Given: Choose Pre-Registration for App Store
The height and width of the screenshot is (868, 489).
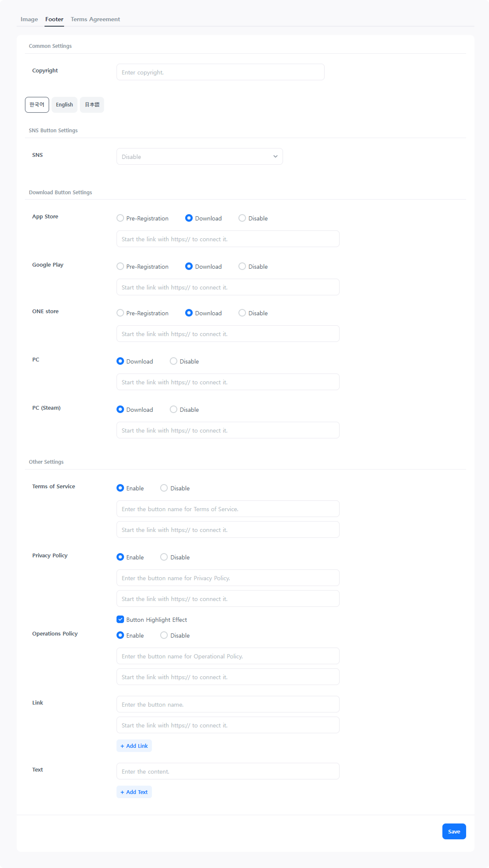Looking at the screenshot, I should [120, 218].
